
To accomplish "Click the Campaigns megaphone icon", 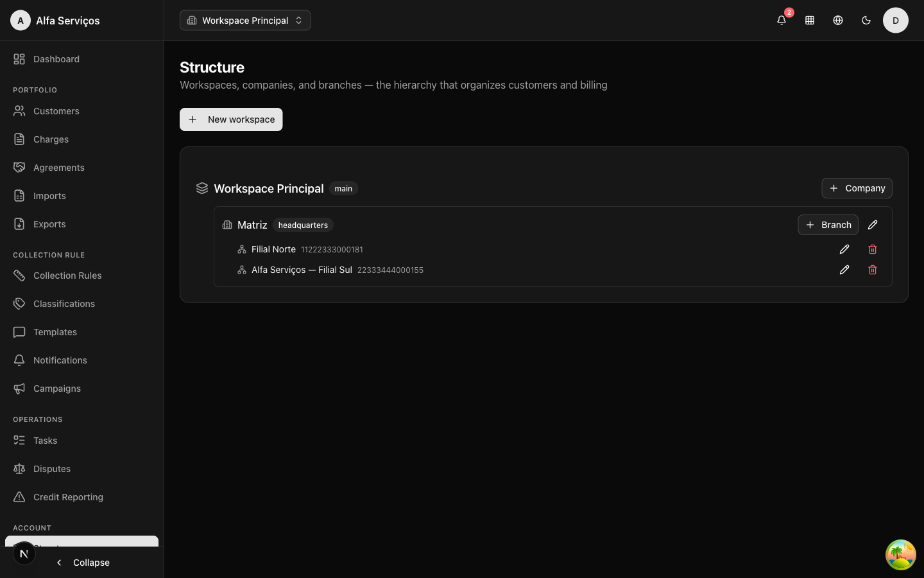I will [19, 389].
